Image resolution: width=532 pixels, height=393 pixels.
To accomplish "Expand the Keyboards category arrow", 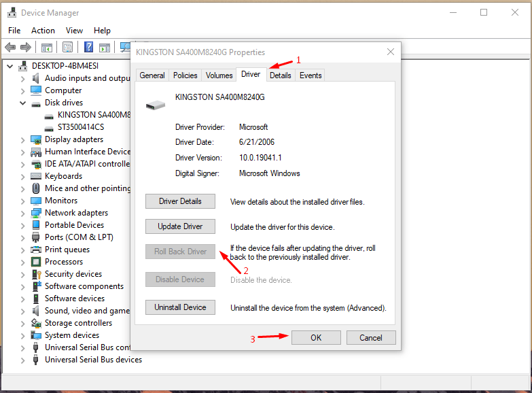I will point(22,177).
